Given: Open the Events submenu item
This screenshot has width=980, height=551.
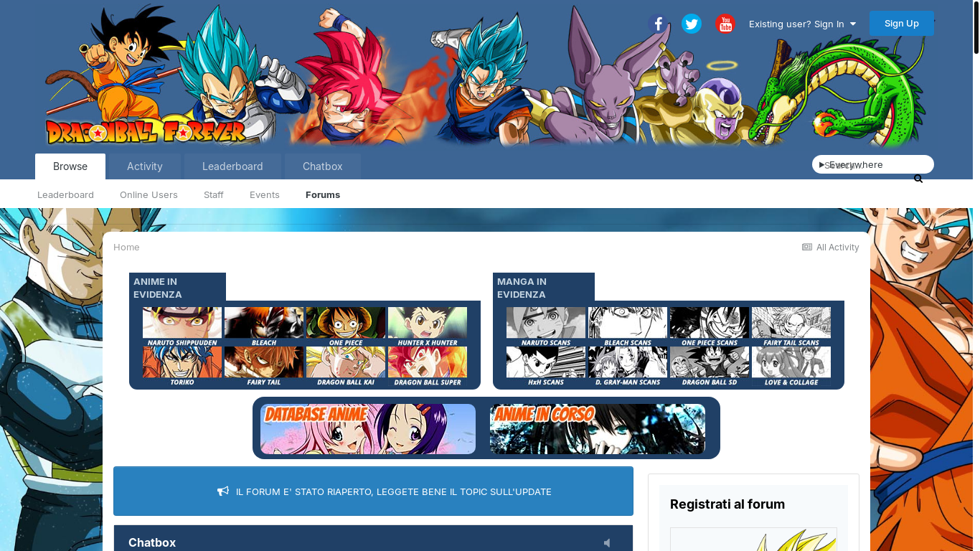Looking at the screenshot, I should [265, 194].
